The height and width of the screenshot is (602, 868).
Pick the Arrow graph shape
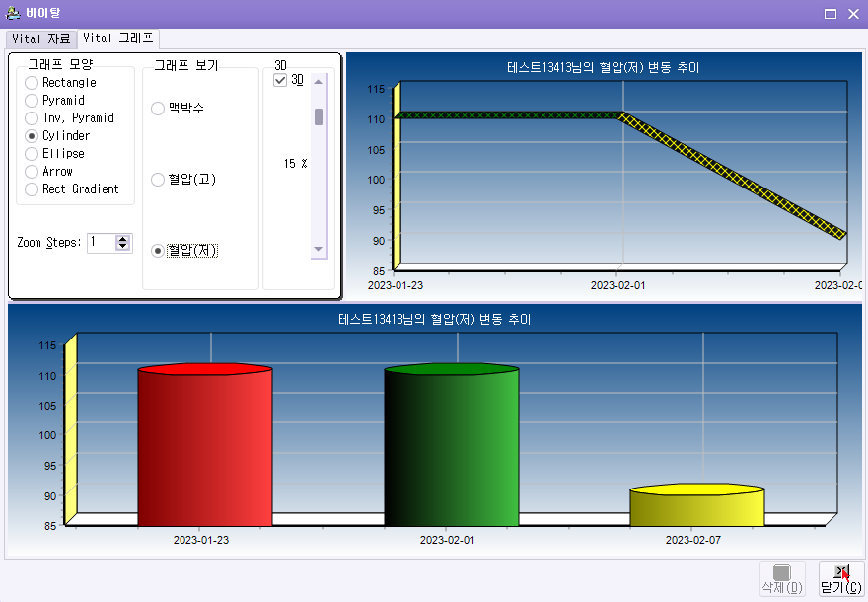[x=49, y=171]
